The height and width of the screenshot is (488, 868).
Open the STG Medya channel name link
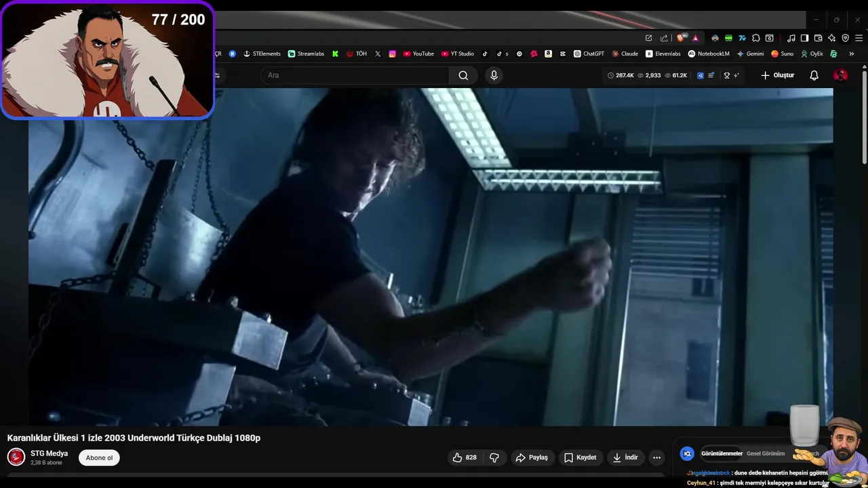[x=49, y=453]
